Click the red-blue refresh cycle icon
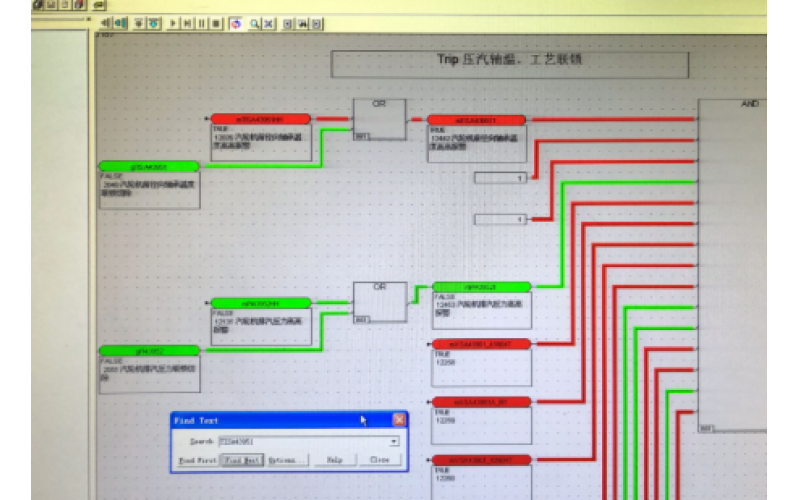 235,22
